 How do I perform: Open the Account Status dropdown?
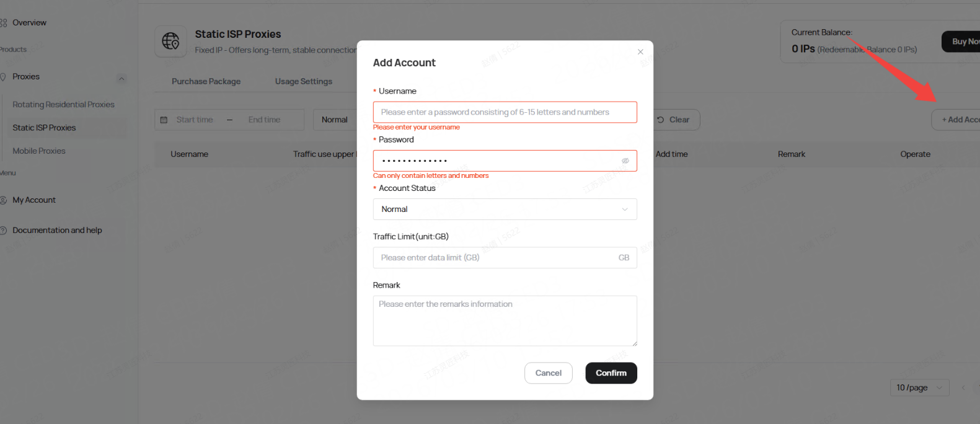pyautogui.click(x=505, y=210)
